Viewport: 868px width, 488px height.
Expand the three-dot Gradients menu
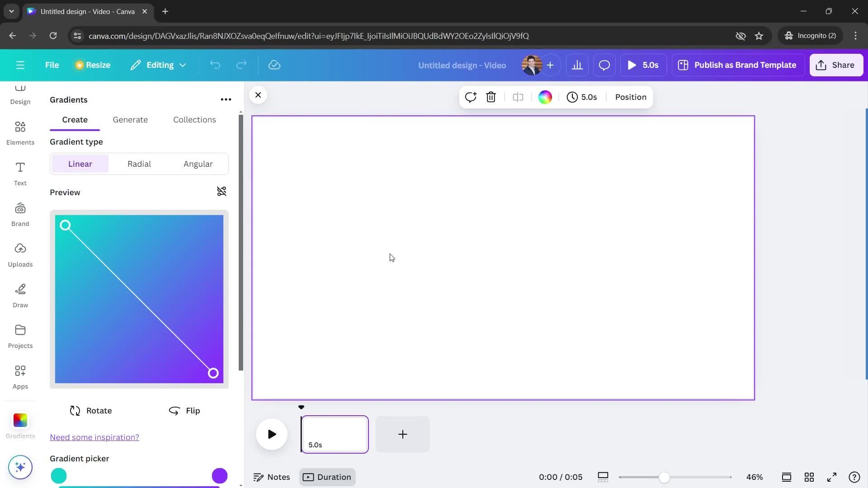click(226, 99)
